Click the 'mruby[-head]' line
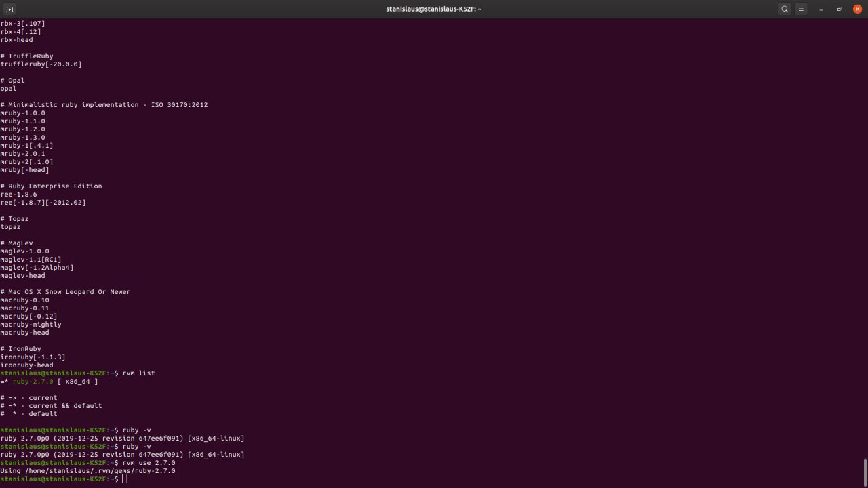Viewport: 868px width, 488px height. 25,170
